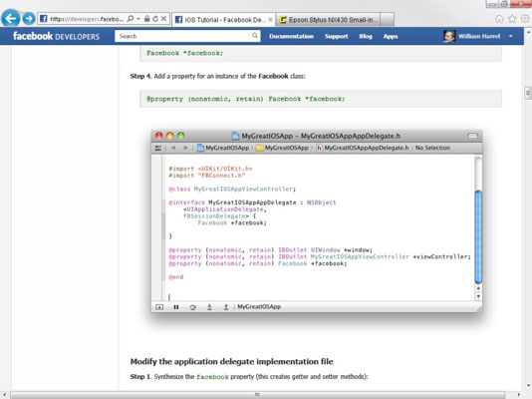Open the Support menu item

point(336,36)
